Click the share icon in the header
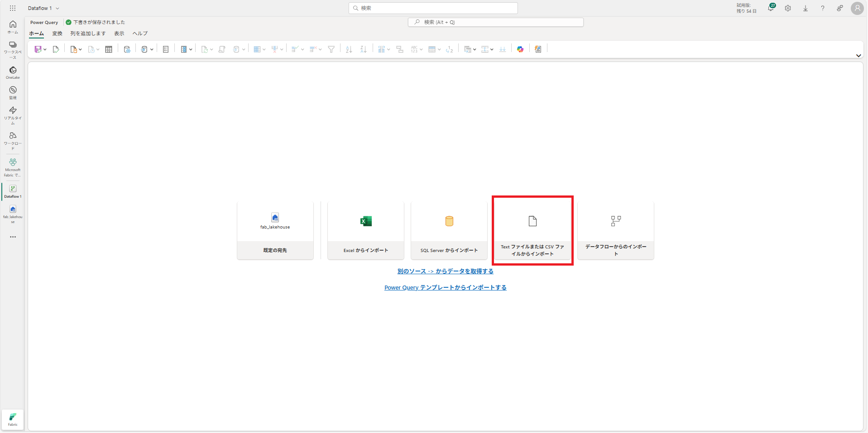The image size is (868, 433). tap(840, 8)
